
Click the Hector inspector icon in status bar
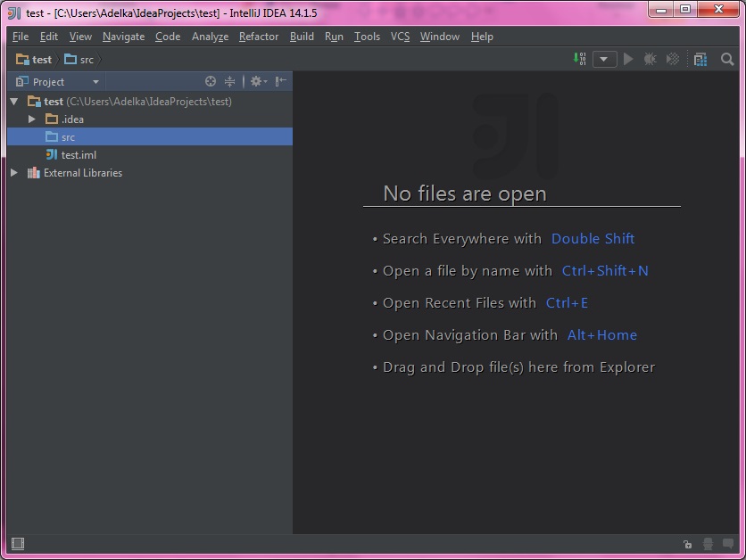(x=708, y=544)
